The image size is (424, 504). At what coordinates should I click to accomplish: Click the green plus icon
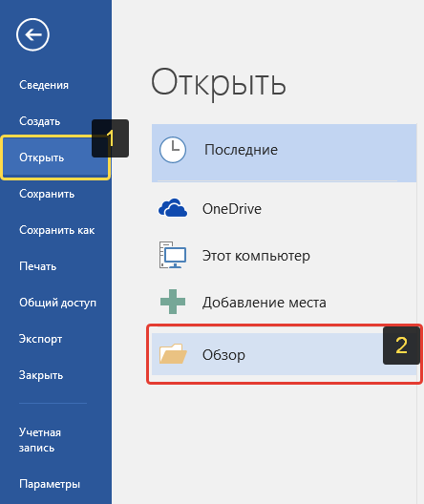(173, 302)
